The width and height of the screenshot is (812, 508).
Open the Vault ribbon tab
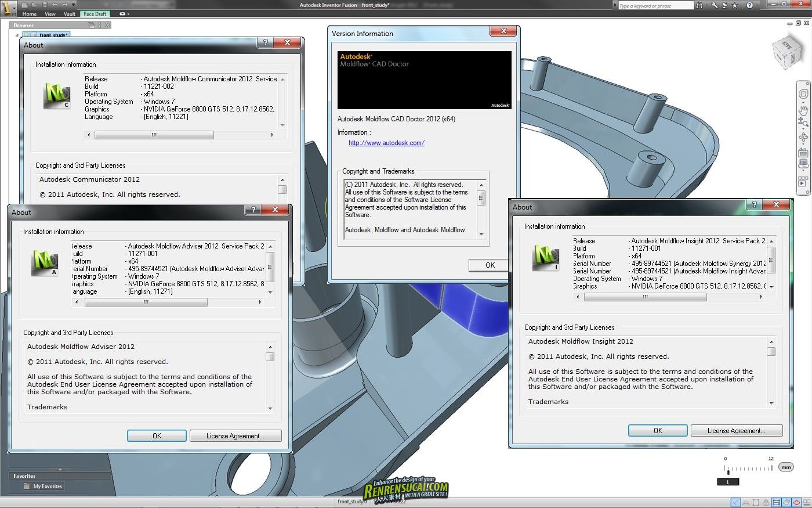pos(70,14)
